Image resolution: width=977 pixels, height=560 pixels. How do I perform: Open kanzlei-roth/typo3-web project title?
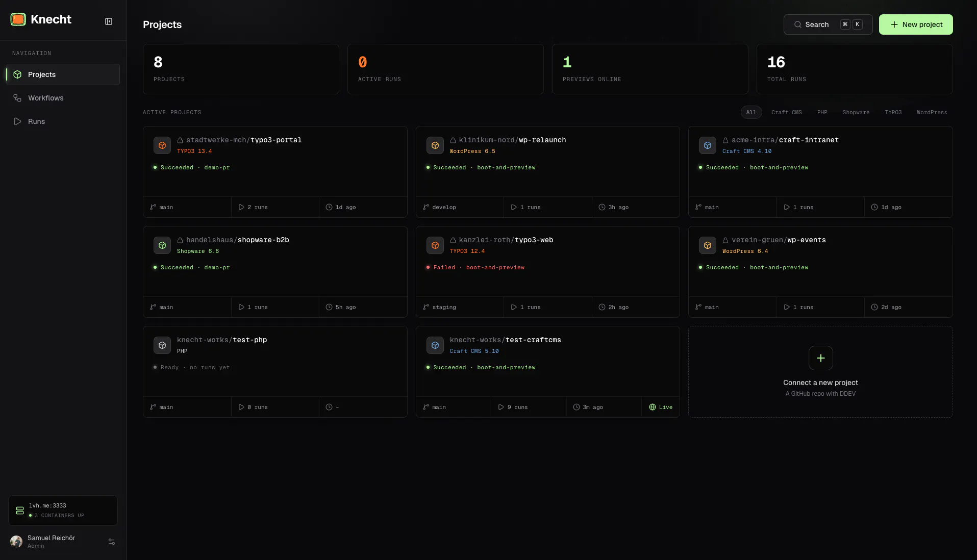click(506, 240)
